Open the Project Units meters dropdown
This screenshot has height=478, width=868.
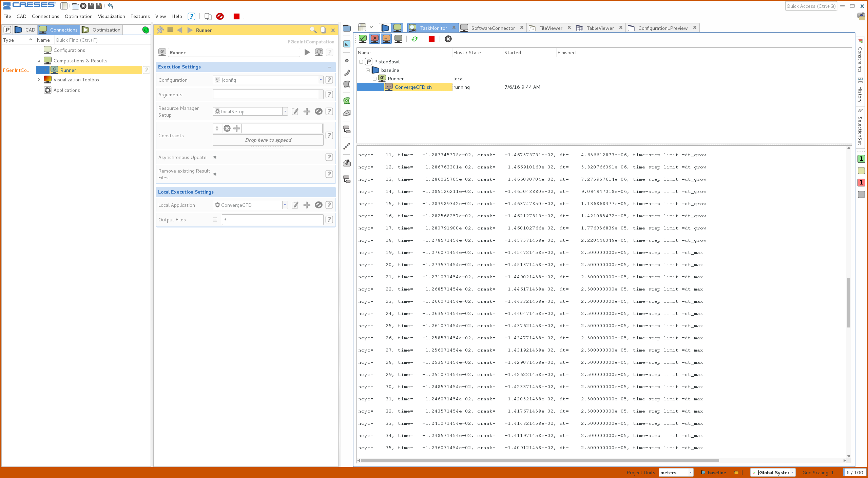click(x=690, y=473)
